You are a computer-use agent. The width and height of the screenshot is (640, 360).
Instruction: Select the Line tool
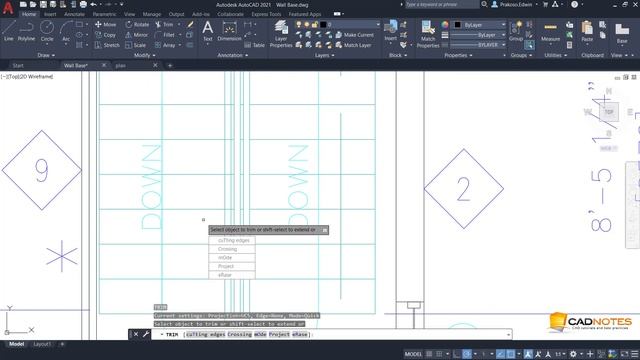click(9, 31)
